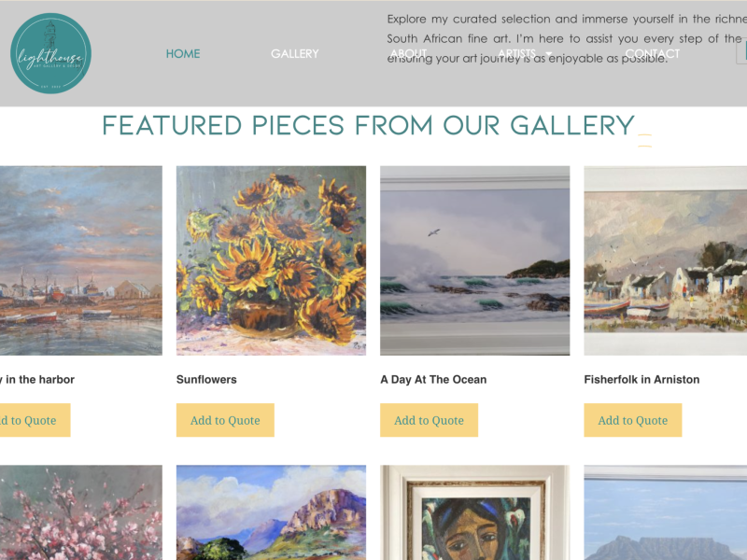Add the harbor painting to quote
Screen dimensions: 747x560
(33, 420)
